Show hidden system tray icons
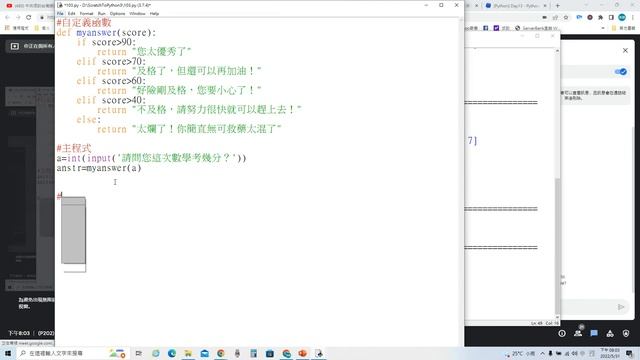 point(542,353)
